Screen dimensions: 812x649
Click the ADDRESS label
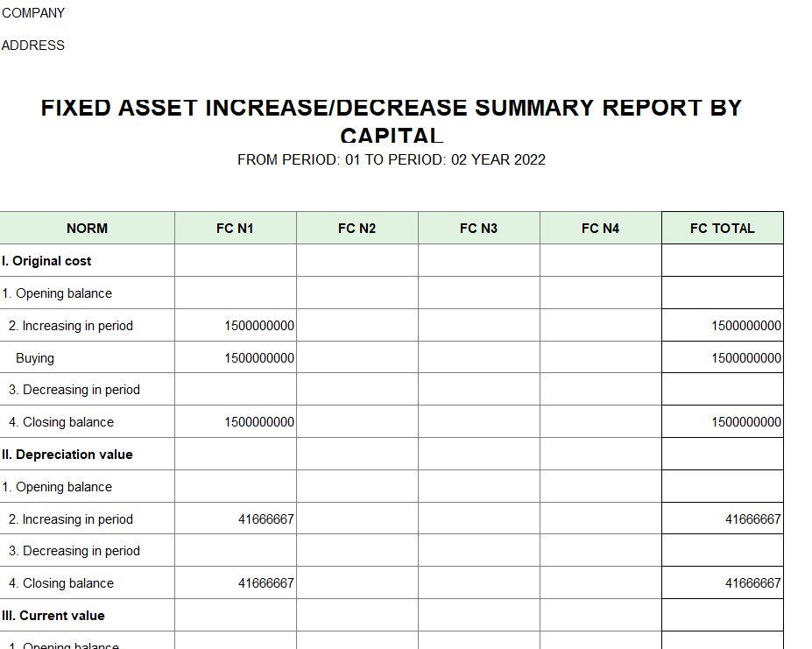coord(33,46)
